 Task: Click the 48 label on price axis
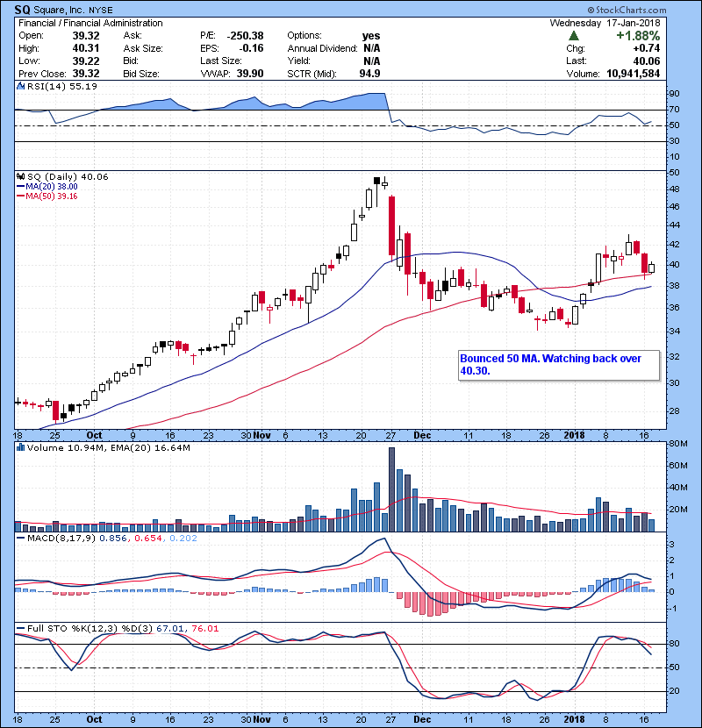click(x=674, y=189)
